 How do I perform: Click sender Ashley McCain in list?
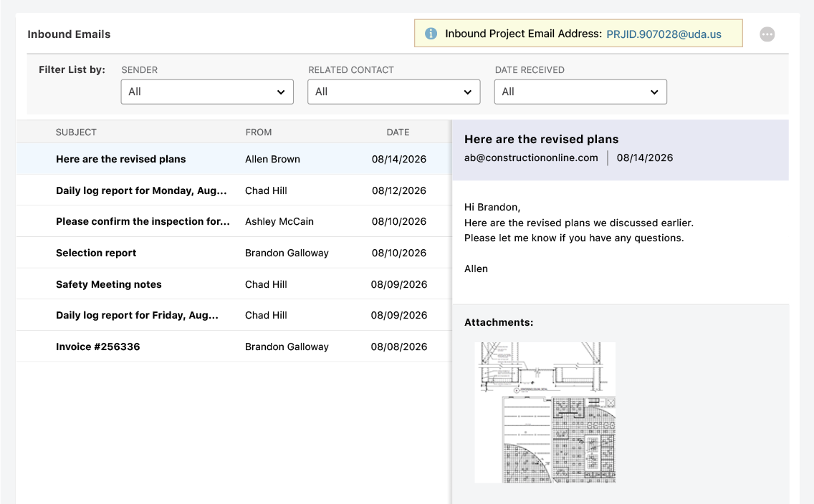279,221
